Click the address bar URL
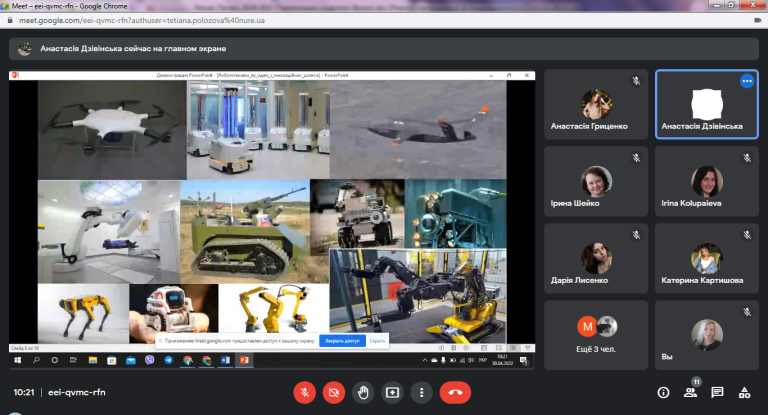The width and height of the screenshot is (768, 415). click(142, 21)
